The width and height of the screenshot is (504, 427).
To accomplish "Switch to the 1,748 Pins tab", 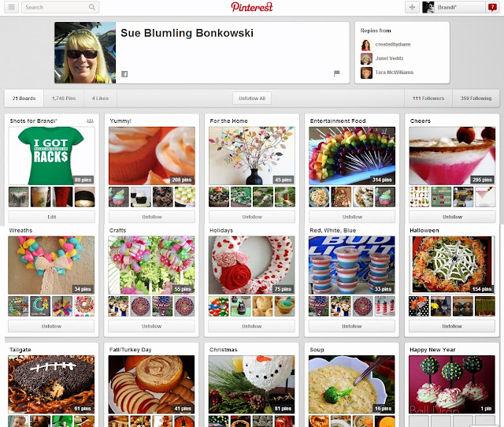I will click(x=64, y=98).
